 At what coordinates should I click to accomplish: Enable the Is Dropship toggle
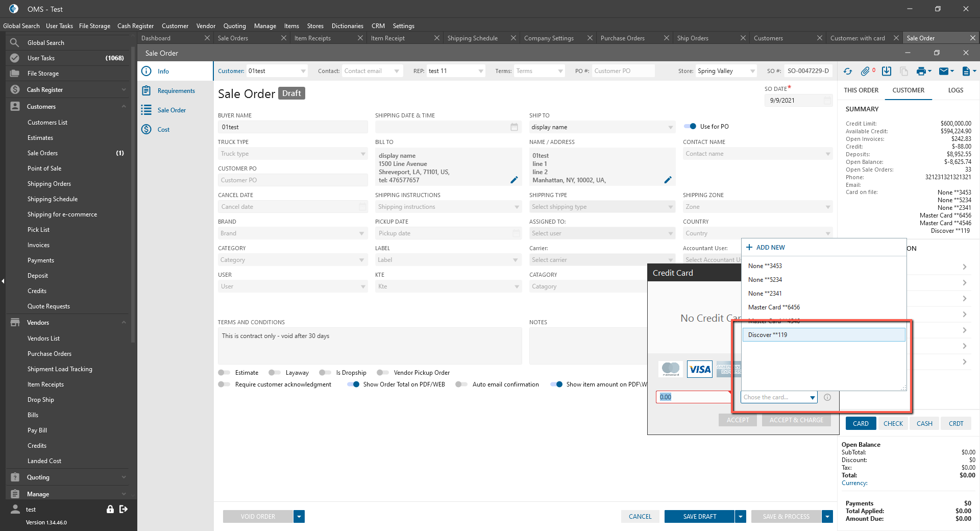tap(325, 373)
